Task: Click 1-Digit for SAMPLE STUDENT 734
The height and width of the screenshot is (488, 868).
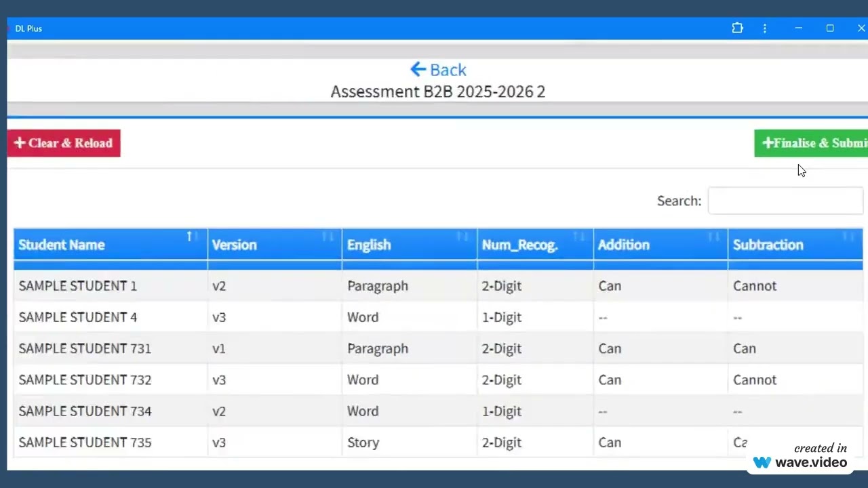Action: (502, 411)
